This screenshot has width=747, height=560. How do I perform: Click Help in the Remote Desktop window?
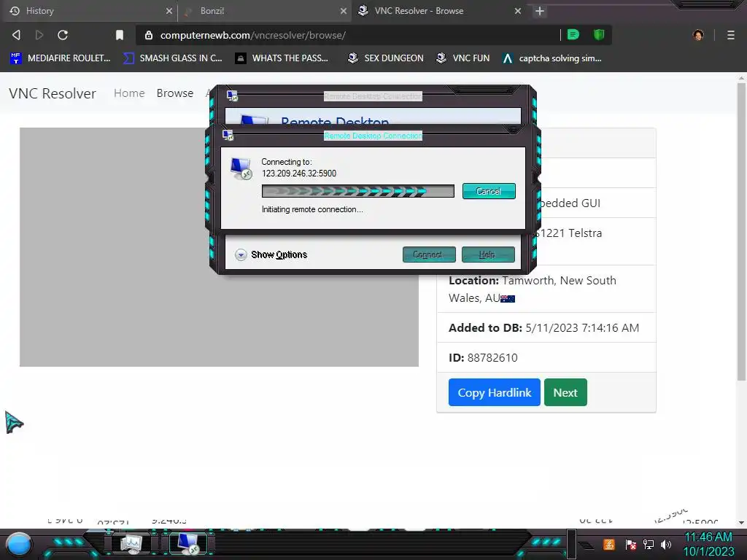pyautogui.click(x=488, y=254)
